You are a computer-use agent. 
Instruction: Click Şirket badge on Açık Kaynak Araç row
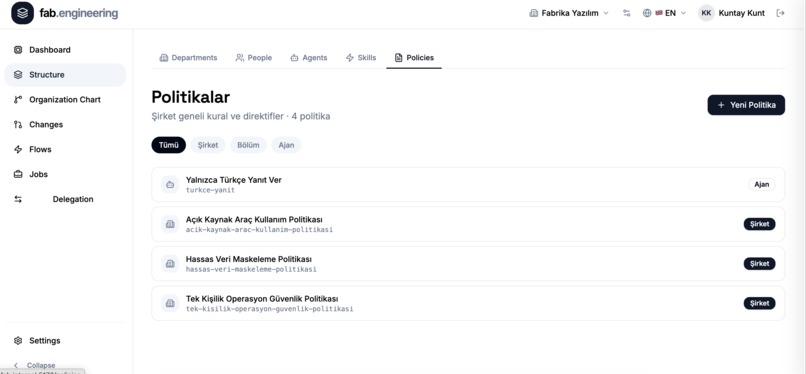point(759,224)
